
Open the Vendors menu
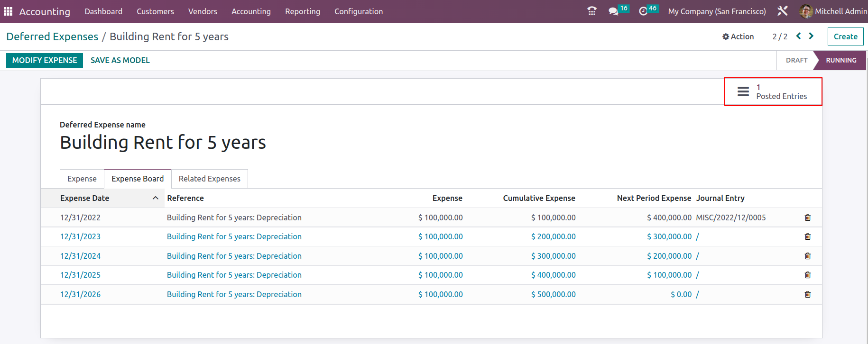point(203,11)
